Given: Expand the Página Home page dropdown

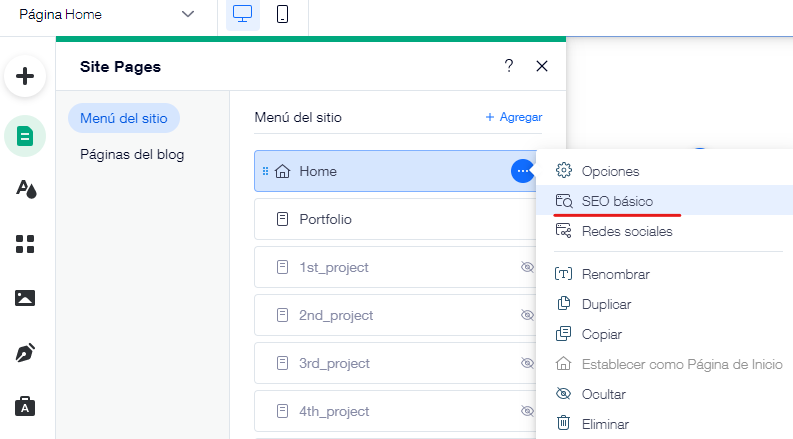Looking at the screenshot, I should click(187, 15).
